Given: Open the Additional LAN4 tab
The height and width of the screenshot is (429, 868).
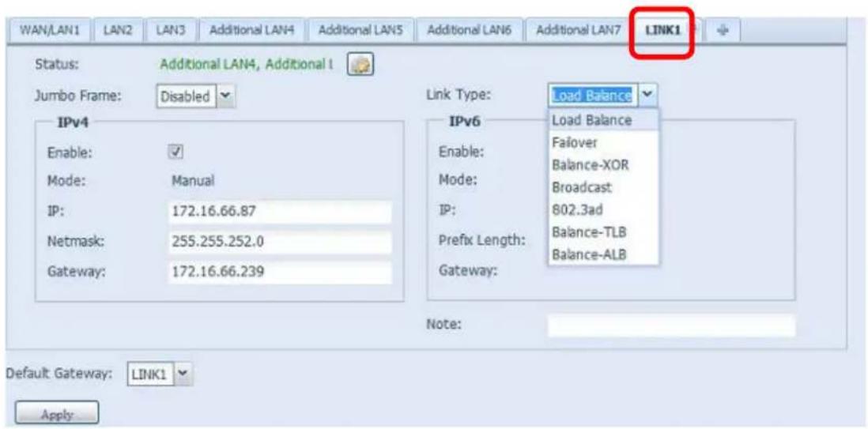Looking at the screenshot, I should click(x=251, y=32).
